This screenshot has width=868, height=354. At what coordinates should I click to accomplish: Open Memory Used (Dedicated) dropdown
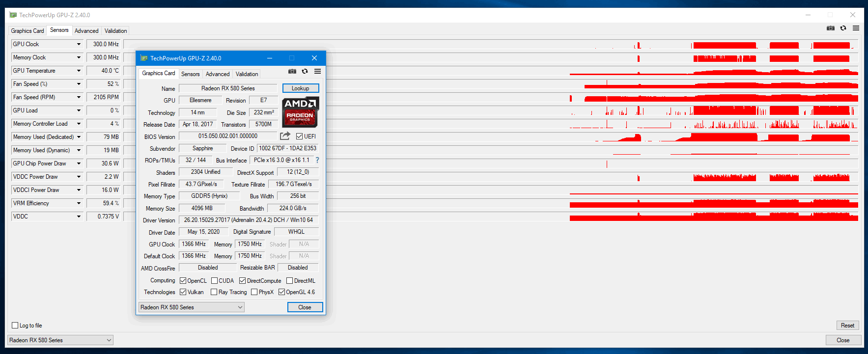[79, 137]
